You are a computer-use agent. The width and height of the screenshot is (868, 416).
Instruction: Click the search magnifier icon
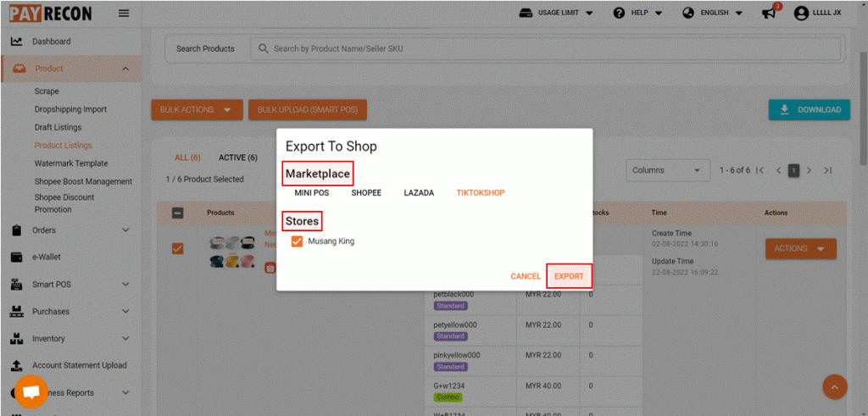(x=264, y=48)
